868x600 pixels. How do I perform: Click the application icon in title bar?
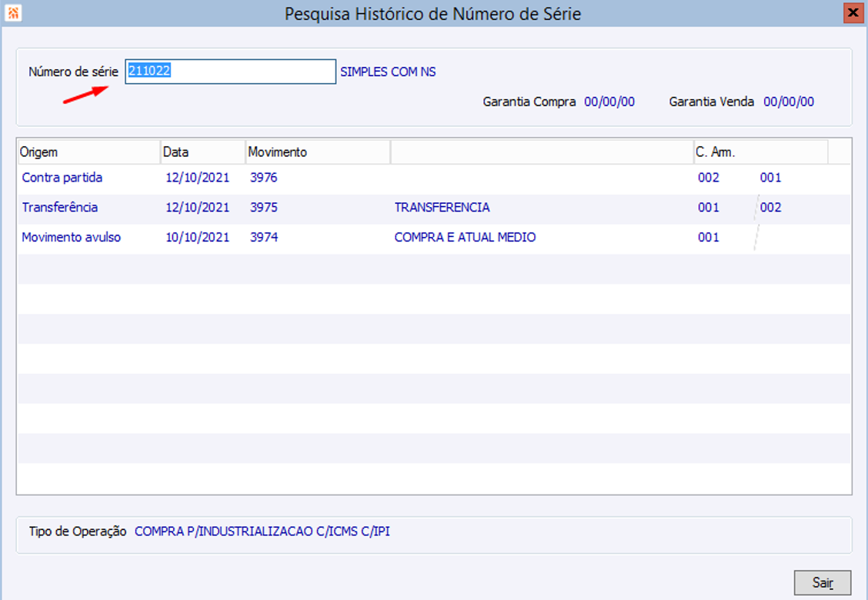coord(13,13)
